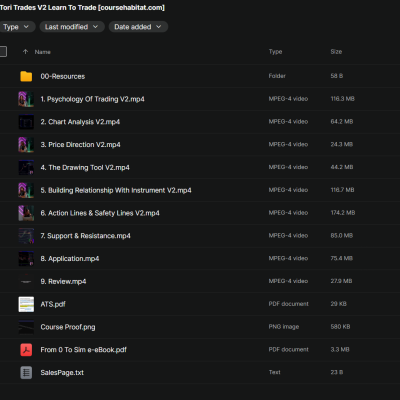Sort the list by Name column
The width and height of the screenshot is (400, 400).
click(43, 52)
